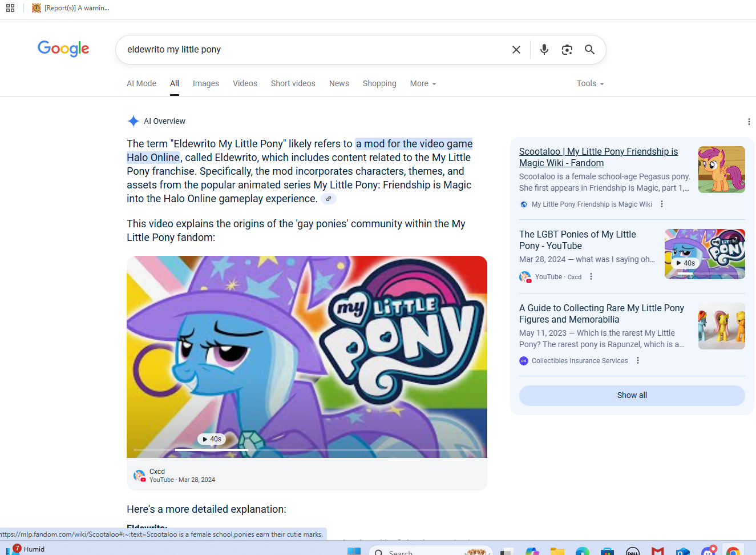Open the Humid weather widget in taskbar
Screen dimensions: 756x555
click(26, 549)
